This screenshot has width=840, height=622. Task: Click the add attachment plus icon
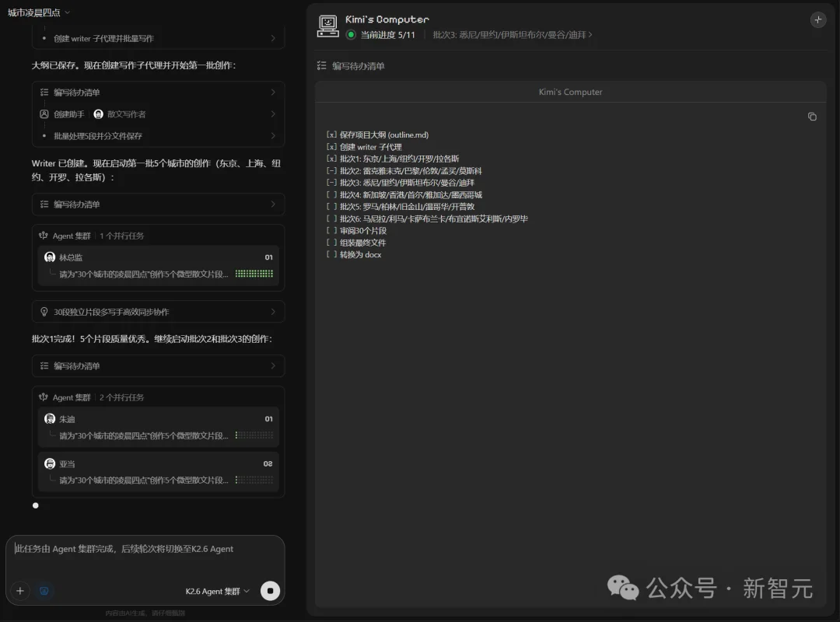tap(20, 591)
